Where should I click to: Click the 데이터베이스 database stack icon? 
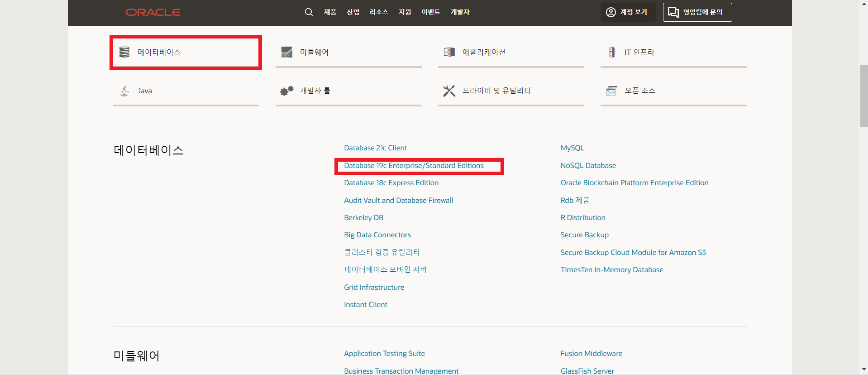[124, 52]
